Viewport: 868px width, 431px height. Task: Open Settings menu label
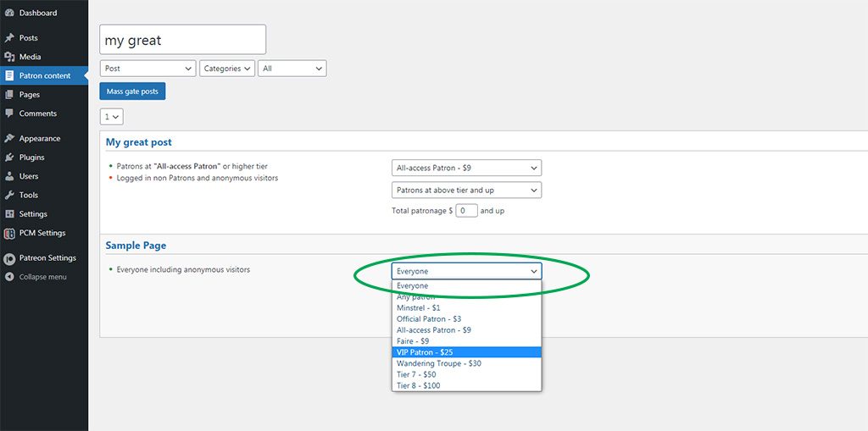coord(33,213)
